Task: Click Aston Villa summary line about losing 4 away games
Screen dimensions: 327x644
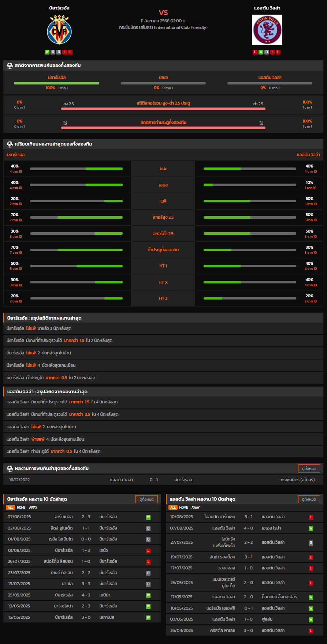Action: coord(163,439)
